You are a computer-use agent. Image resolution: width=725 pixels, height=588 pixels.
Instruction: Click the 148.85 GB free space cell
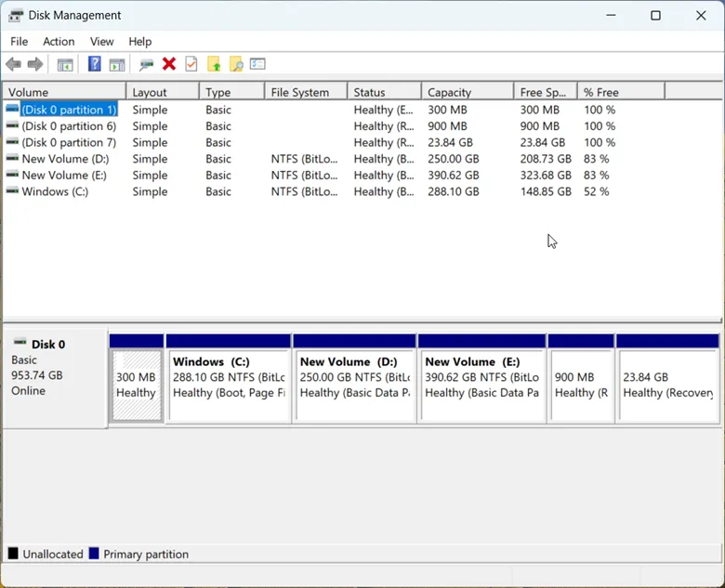coord(546,192)
